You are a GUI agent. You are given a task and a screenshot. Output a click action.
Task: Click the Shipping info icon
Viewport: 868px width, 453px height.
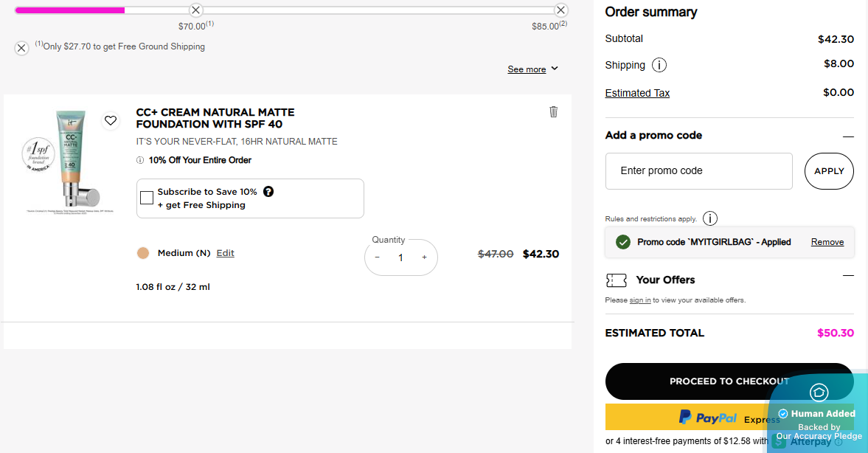click(x=659, y=65)
